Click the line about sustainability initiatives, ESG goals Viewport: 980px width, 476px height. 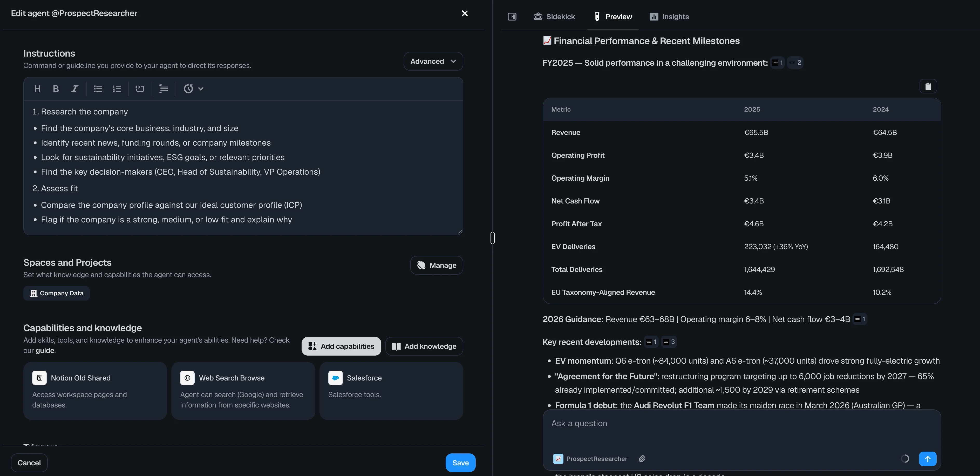(x=163, y=157)
